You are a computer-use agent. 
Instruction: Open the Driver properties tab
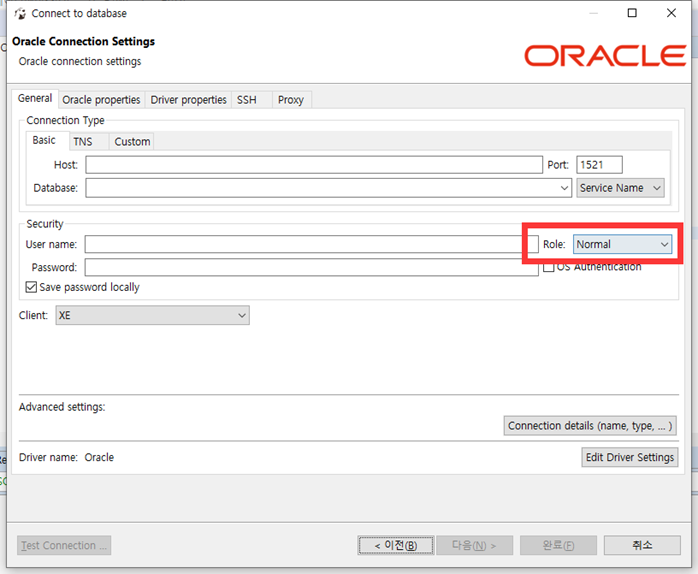(188, 100)
